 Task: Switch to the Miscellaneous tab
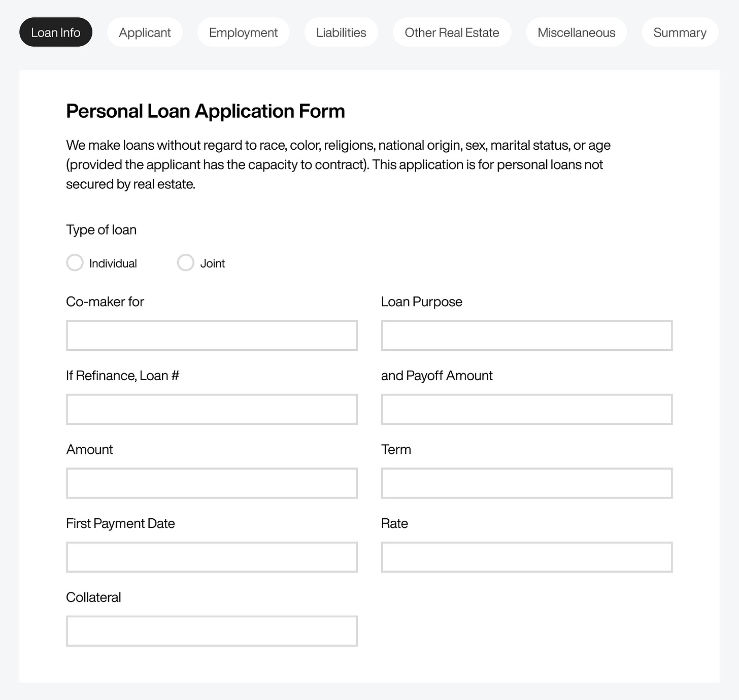(x=576, y=32)
